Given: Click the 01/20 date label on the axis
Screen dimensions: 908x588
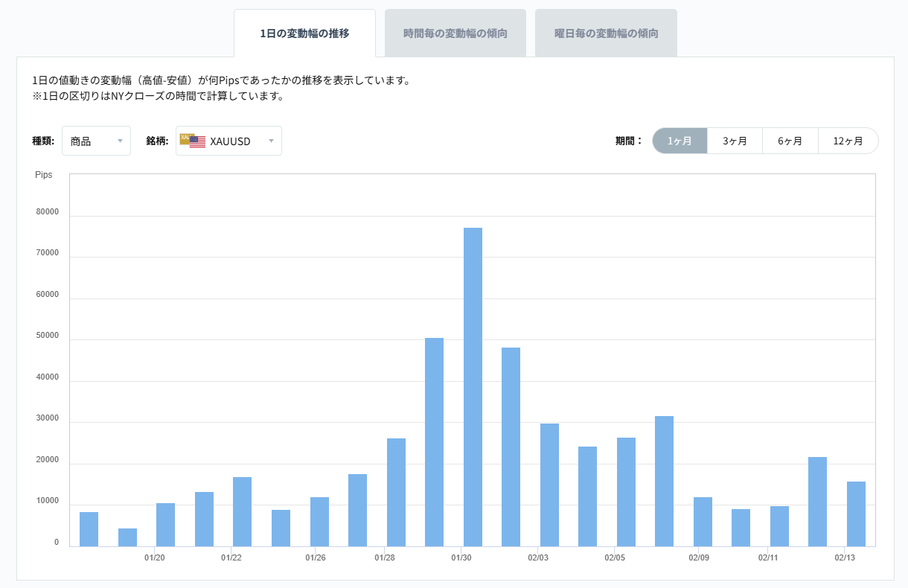Looking at the screenshot, I should click(156, 557).
